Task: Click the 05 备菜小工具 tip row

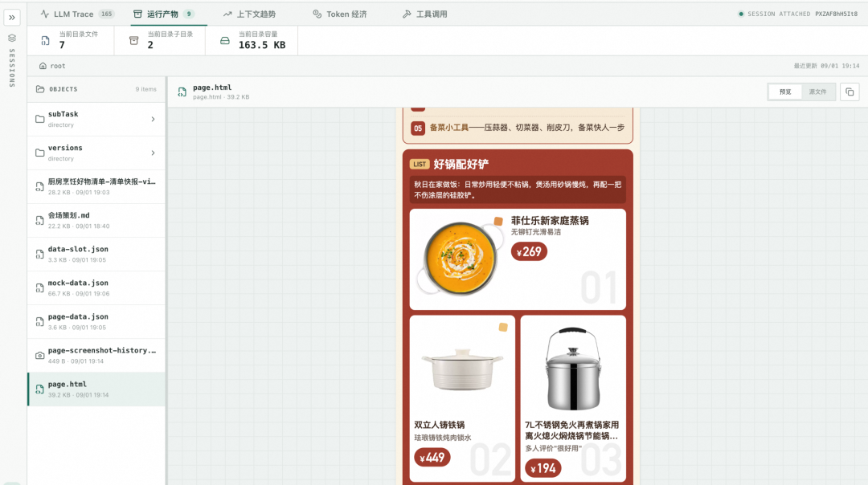Action: click(x=518, y=128)
